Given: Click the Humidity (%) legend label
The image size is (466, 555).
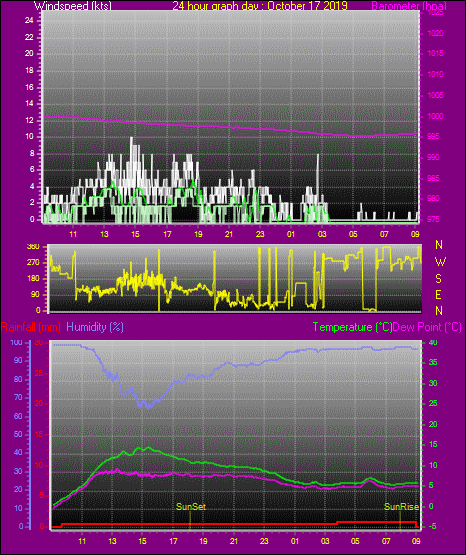Looking at the screenshot, I should (95, 327).
